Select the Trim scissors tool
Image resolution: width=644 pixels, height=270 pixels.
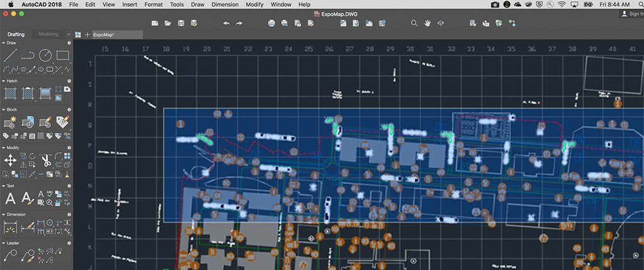(x=45, y=160)
